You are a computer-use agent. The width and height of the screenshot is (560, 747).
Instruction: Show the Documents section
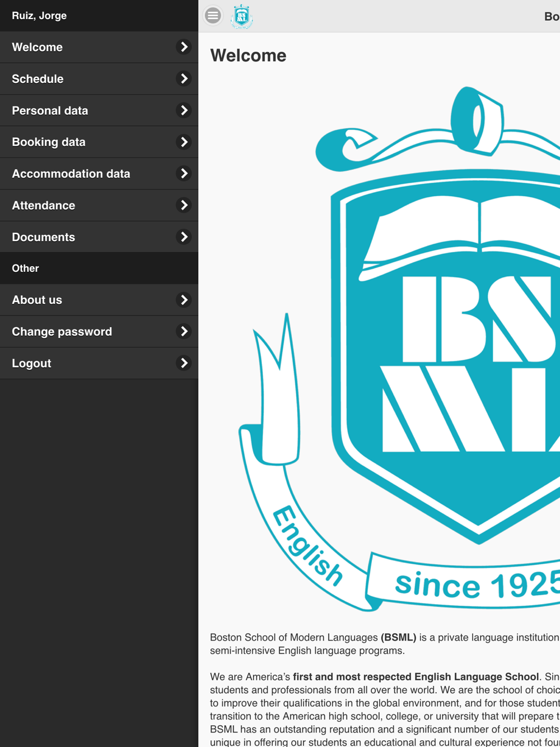pyautogui.click(x=99, y=237)
